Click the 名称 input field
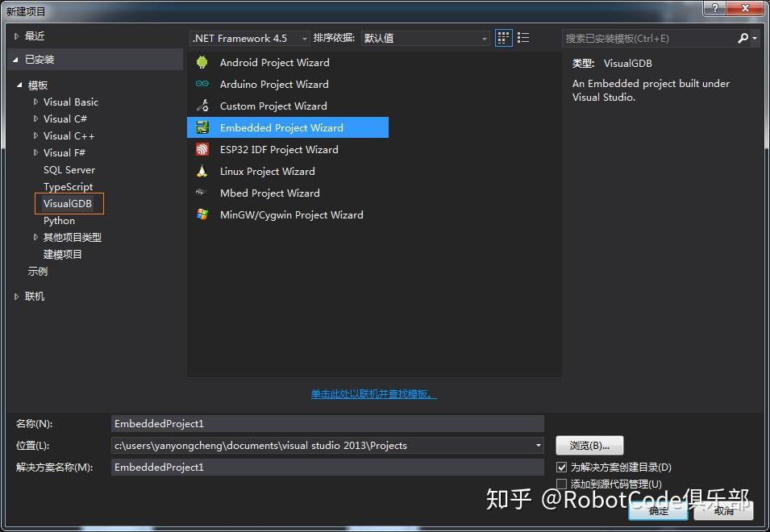 (323, 423)
